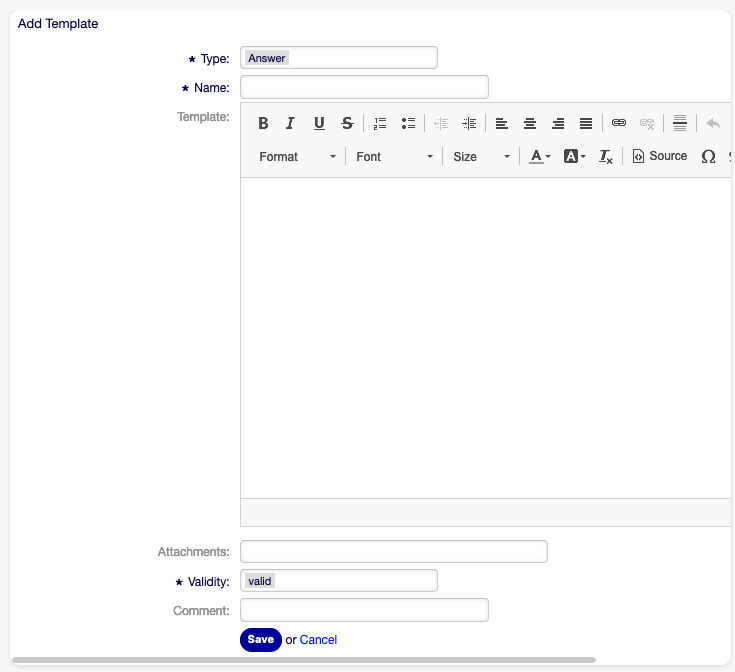Apply strikethrough to text

[x=347, y=123]
